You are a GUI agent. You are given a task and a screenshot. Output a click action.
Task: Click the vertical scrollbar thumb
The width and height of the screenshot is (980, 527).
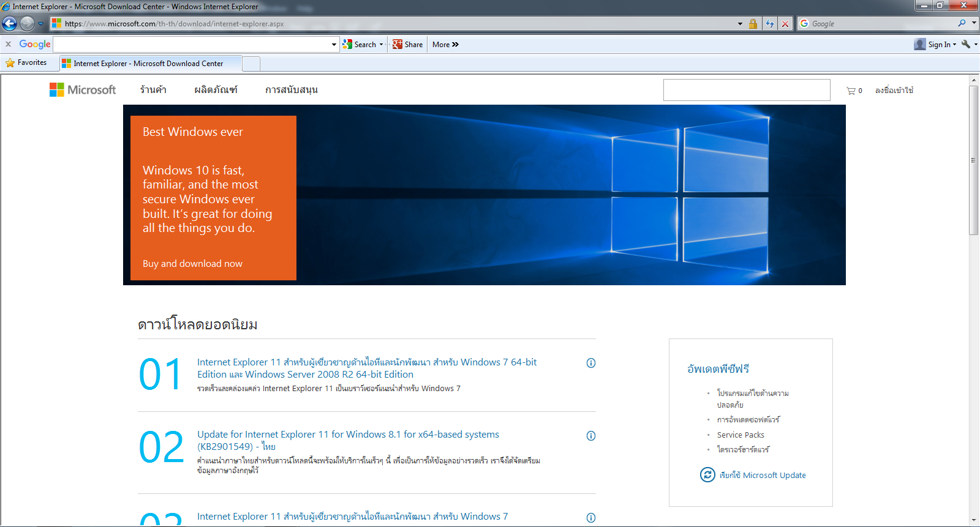(x=974, y=160)
